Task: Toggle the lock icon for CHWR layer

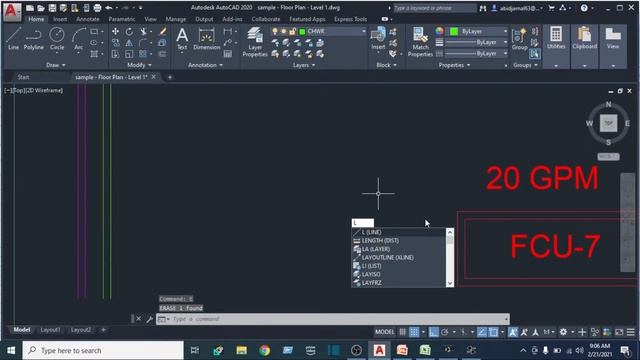Action: click(x=293, y=31)
